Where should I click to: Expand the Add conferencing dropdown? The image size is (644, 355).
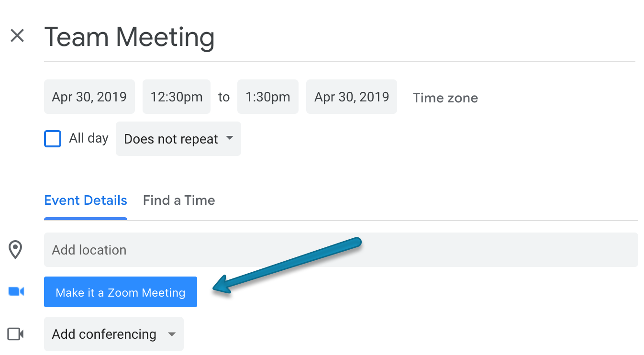click(114, 333)
